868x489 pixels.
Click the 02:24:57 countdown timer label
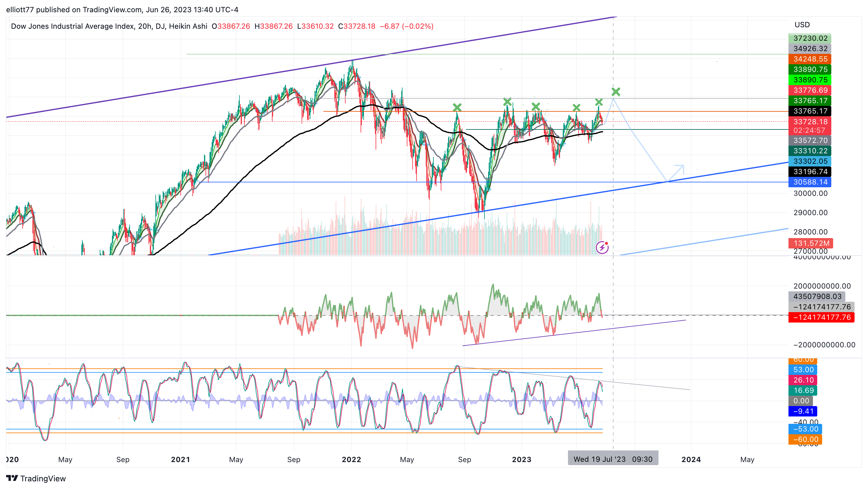click(809, 131)
